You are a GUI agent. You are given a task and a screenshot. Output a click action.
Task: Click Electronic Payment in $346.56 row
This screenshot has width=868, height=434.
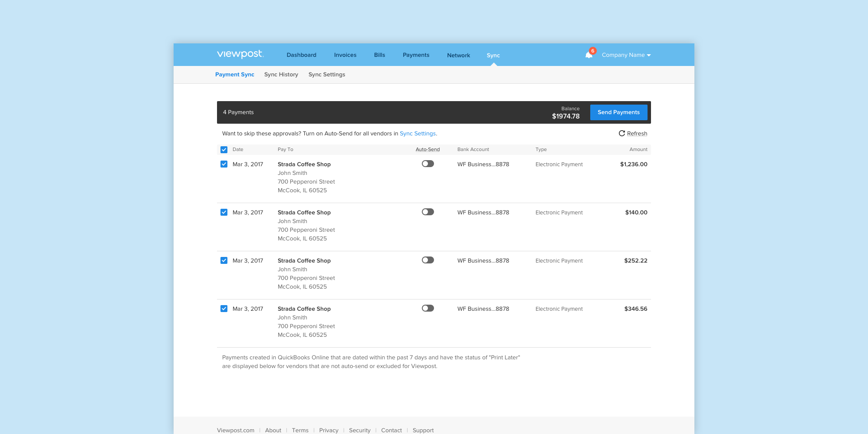tap(559, 309)
